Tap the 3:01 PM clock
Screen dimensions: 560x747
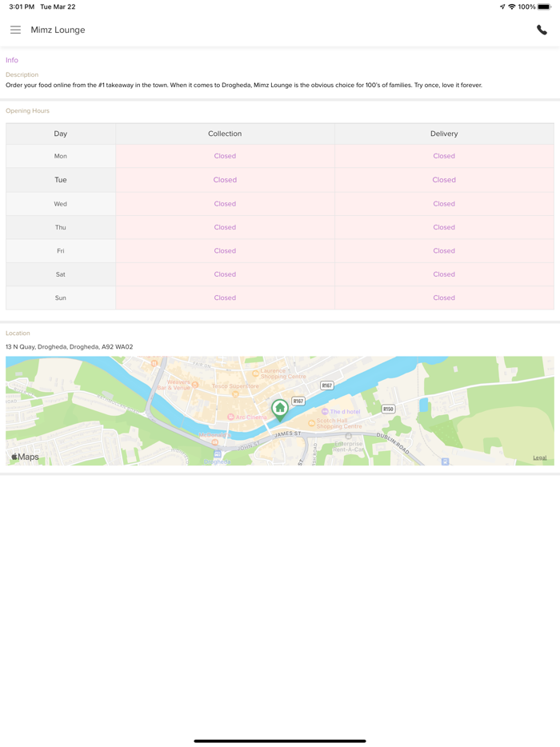pyautogui.click(x=22, y=6)
